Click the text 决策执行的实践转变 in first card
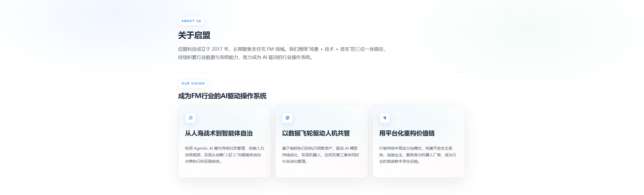 point(202,161)
